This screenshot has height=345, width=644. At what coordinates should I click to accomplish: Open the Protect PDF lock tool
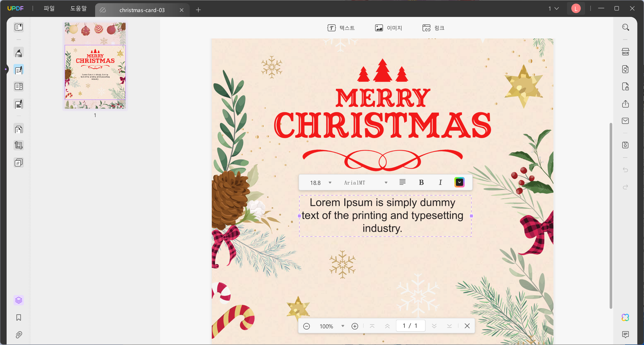[626, 87]
